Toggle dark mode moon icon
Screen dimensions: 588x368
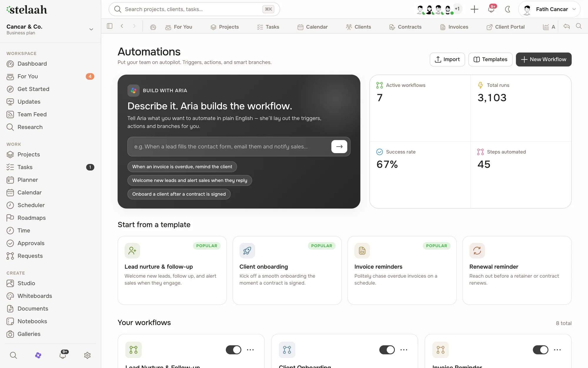click(508, 9)
